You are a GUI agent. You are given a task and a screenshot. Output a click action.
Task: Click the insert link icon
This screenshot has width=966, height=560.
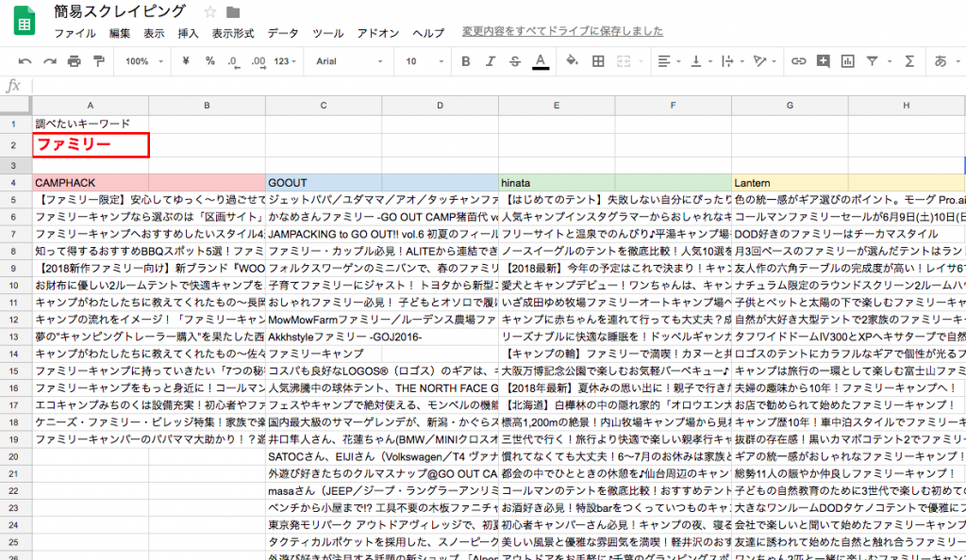click(798, 61)
